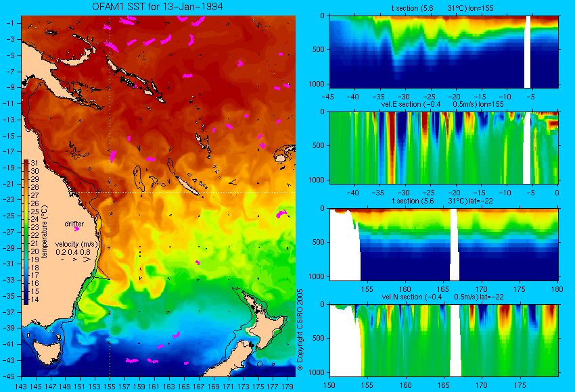Click the "-9" latitude label on the SST map
The height and width of the screenshot is (392, 575).
[x=10, y=87]
